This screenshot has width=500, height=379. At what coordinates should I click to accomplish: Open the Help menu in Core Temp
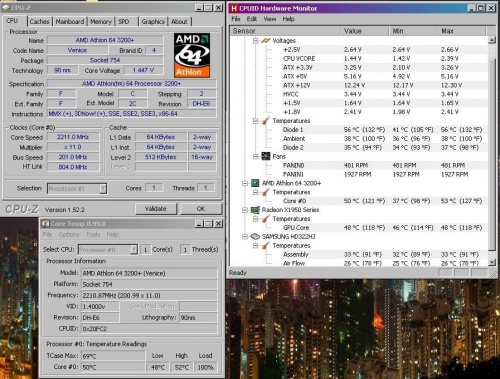112,234
